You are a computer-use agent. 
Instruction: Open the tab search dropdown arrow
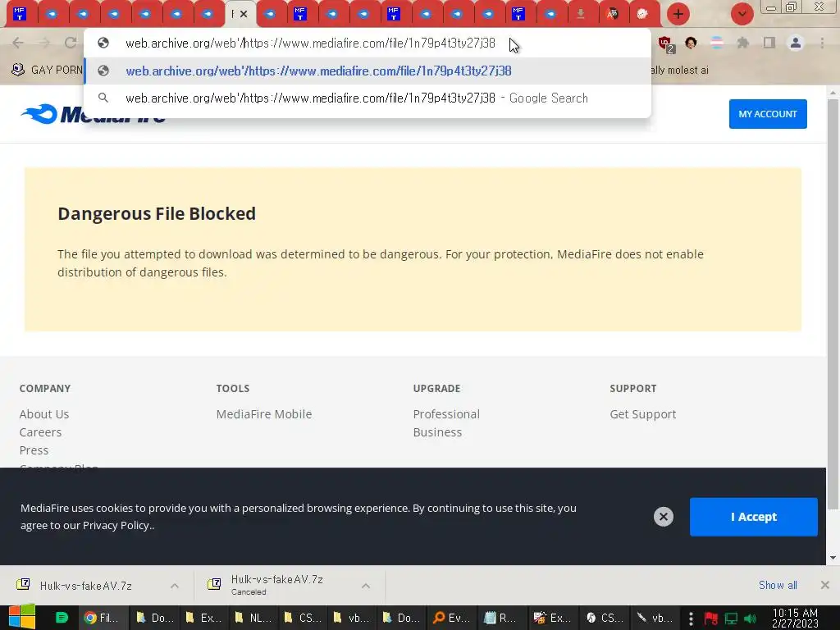(x=742, y=14)
